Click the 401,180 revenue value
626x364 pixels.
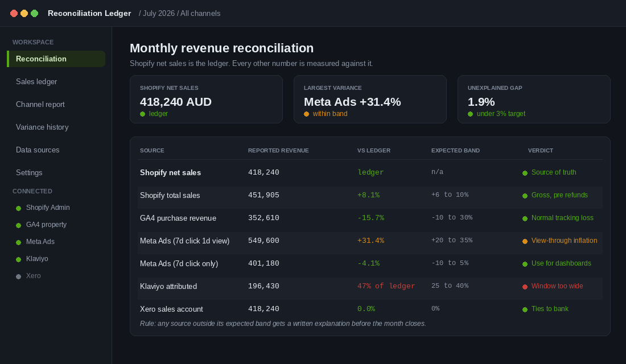263,263
